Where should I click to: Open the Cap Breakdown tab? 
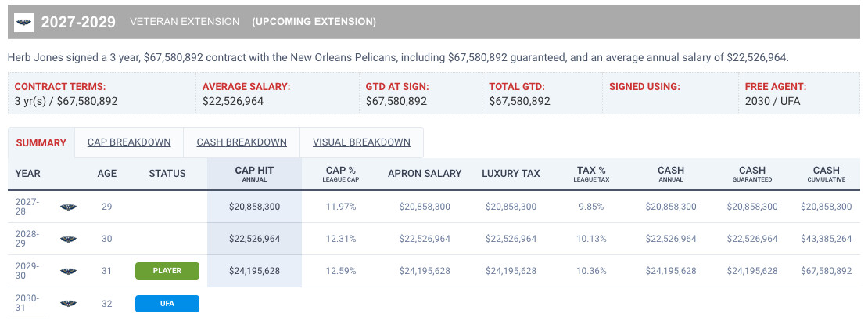129,142
